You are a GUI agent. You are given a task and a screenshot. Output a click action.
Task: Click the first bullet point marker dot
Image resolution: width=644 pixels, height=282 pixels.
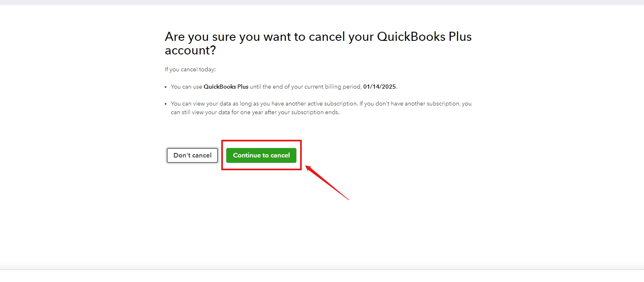[166, 87]
